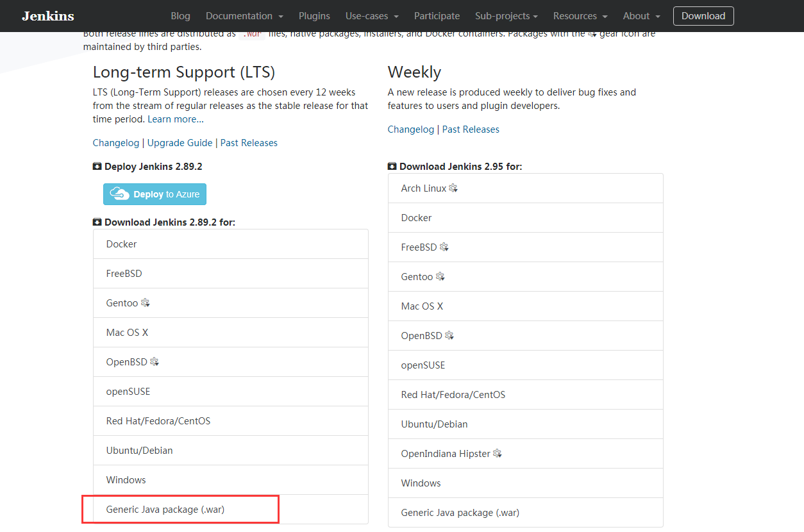
Task: Open the LTS Upgrade Guide link
Action: tap(180, 143)
